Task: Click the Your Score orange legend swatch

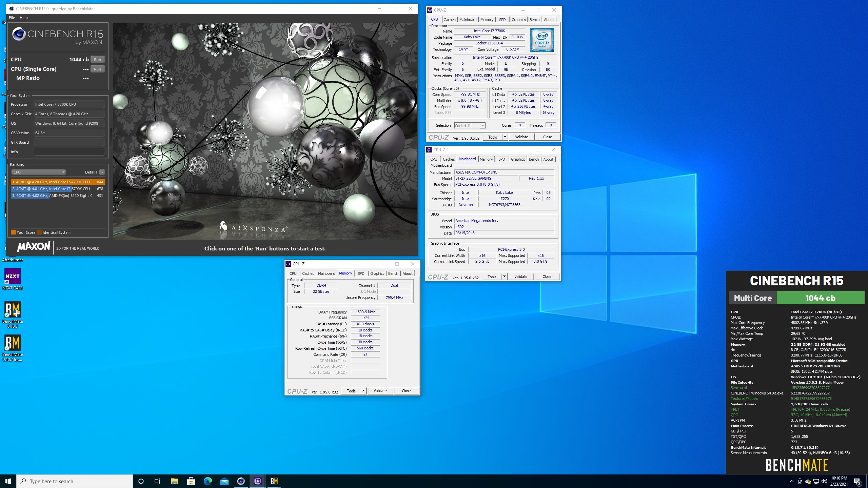Action: click(13, 232)
